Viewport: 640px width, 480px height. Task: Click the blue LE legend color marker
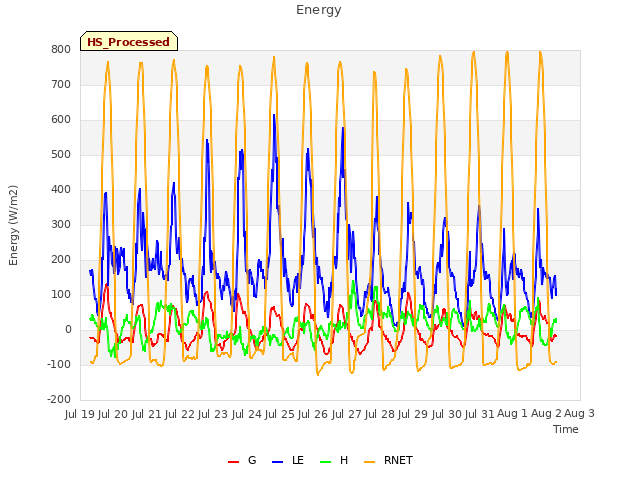277,462
